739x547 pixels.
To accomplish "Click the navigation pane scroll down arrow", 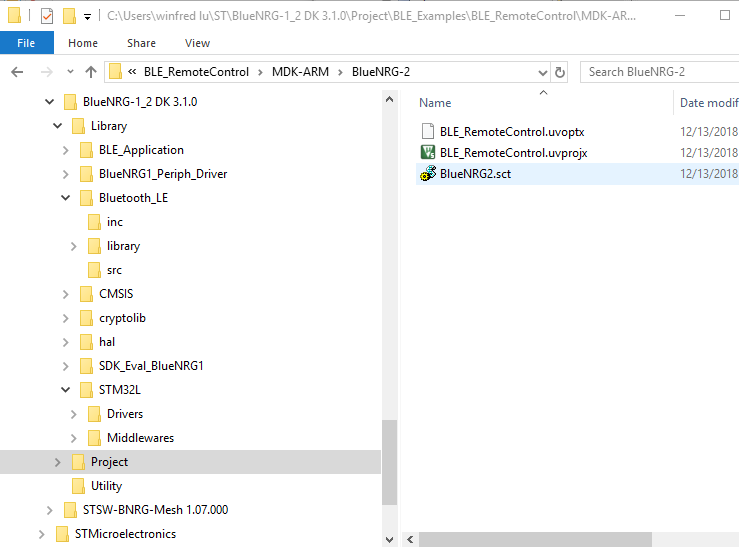I will point(389,539).
